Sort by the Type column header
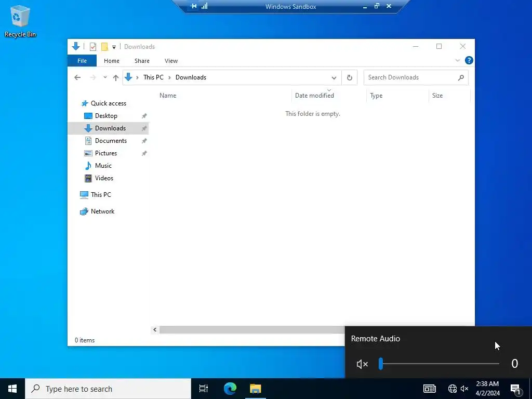Image resolution: width=532 pixels, height=399 pixels. point(397,96)
